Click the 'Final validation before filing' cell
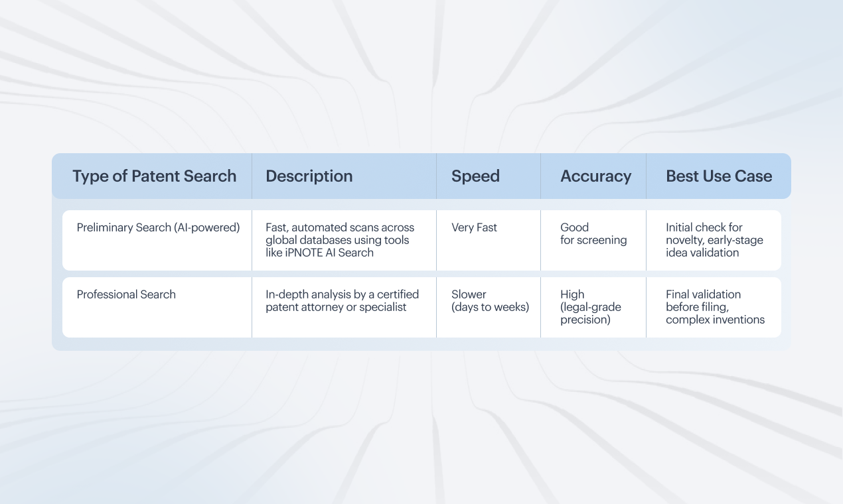843x504 pixels. coord(715,307)
